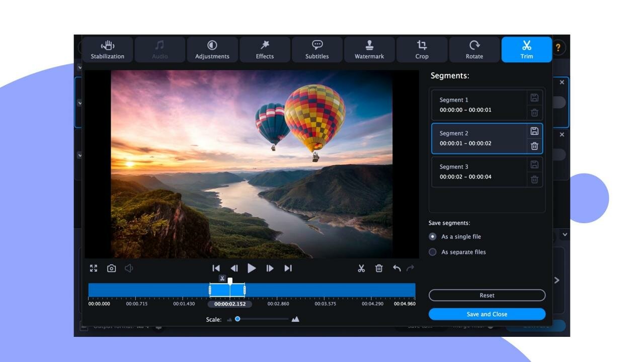Open the Effects tool
Image resolution: width=644 pixels, height=362 pixels.
tap(264, 49)
